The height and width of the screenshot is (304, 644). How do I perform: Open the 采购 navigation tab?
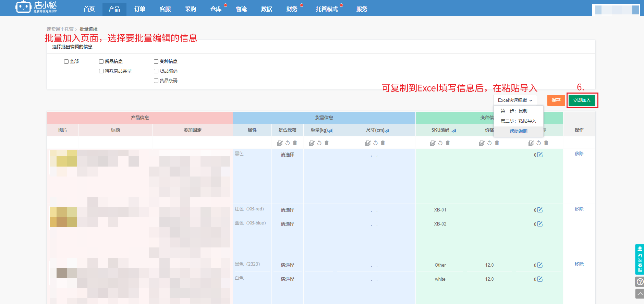191,9
